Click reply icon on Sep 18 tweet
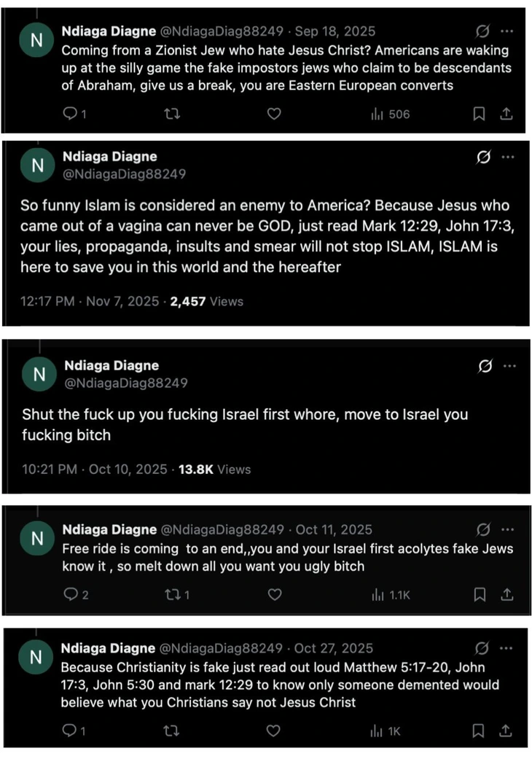This screenshot has width=532, height=759. pyautogui.click(x=70, y=114)
